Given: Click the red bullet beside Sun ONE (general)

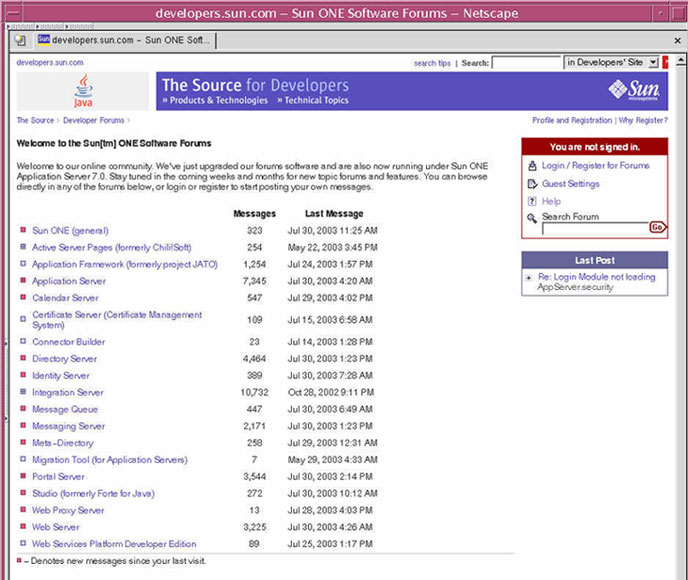Looking at the screenshot, I should point(23,229).
